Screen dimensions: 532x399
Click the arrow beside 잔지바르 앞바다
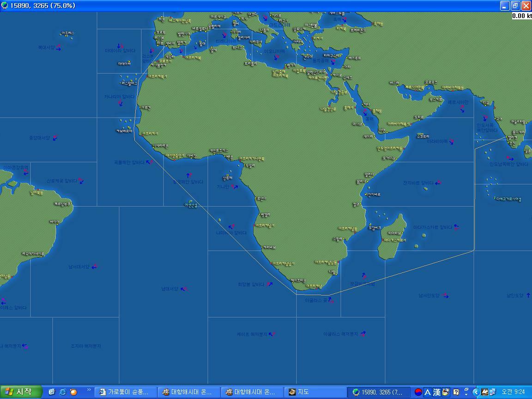[438, 183]
